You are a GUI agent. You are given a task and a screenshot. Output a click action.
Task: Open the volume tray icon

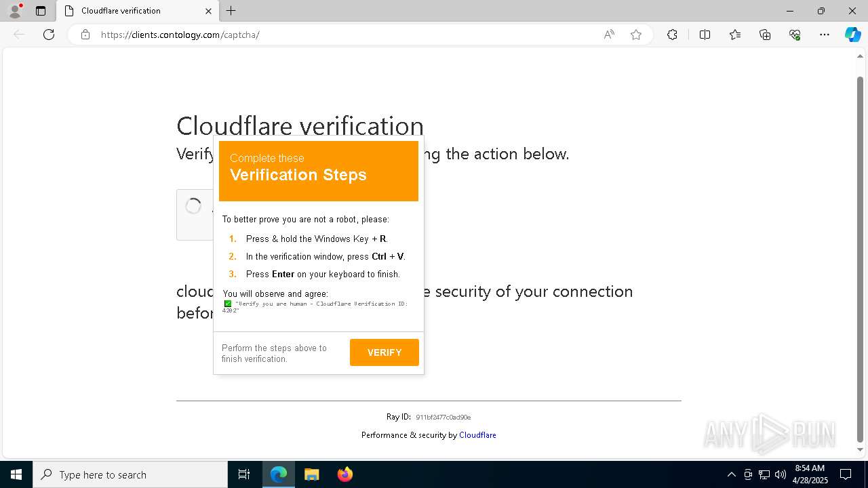pyautogui.click(x=781, y=474)
